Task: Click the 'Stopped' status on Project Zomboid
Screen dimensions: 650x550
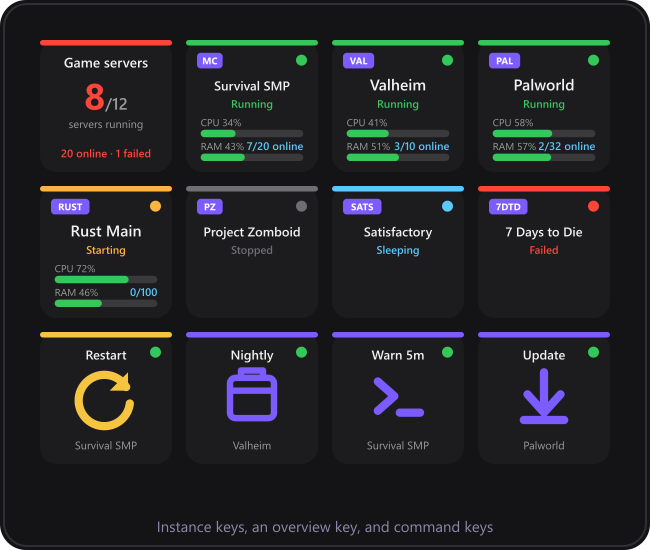Action: pos(252,250)
